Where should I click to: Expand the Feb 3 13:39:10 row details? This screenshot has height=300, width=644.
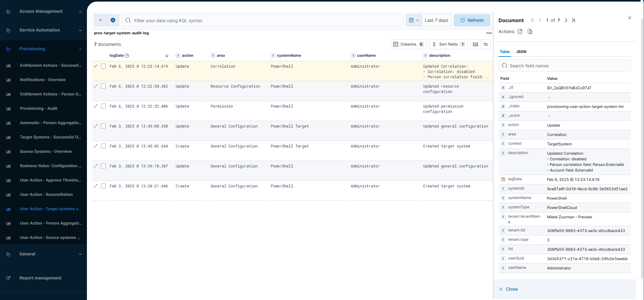pyautogui.click(x=96, y=166)
